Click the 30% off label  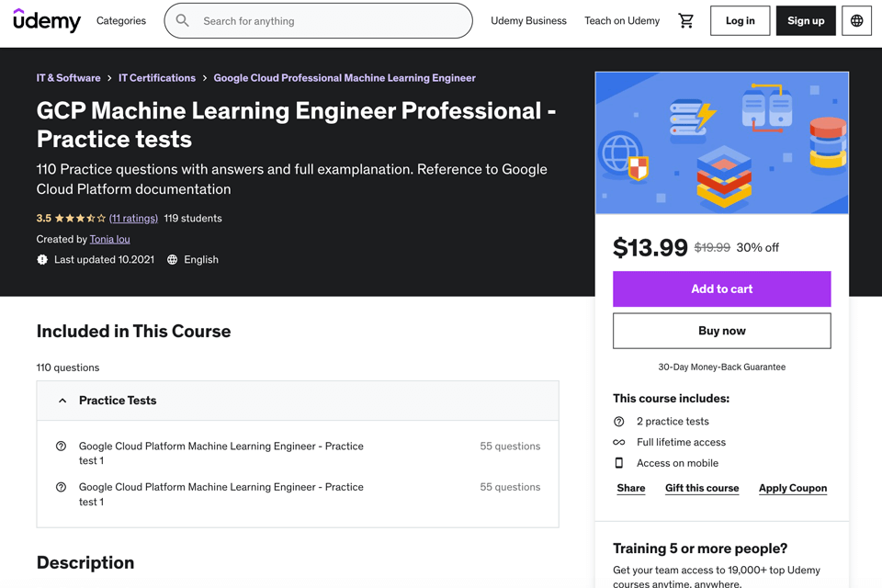758,247
